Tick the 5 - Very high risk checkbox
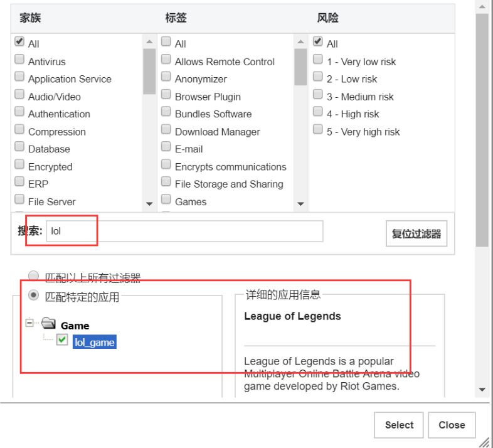 tap(318, 129)
